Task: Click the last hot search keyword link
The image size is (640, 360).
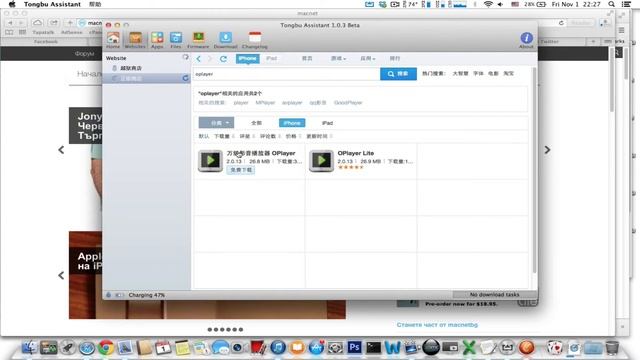Action: (509, 73)
